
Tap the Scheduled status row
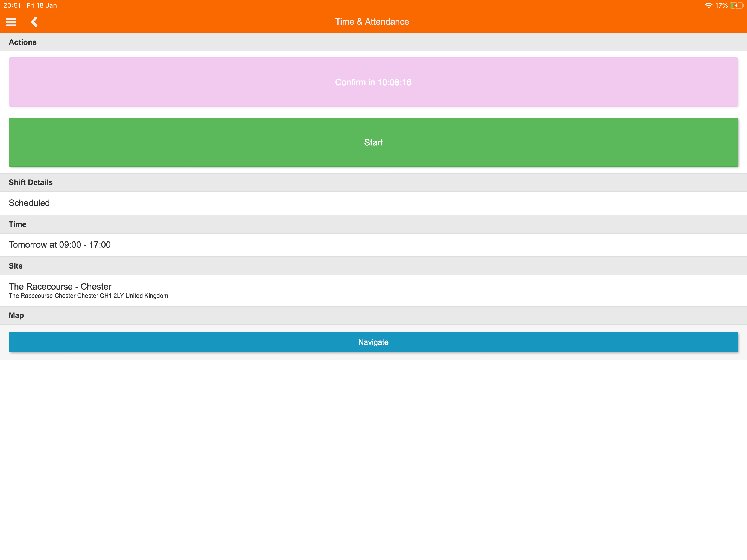pyautogui.click(x=29, y=203)
